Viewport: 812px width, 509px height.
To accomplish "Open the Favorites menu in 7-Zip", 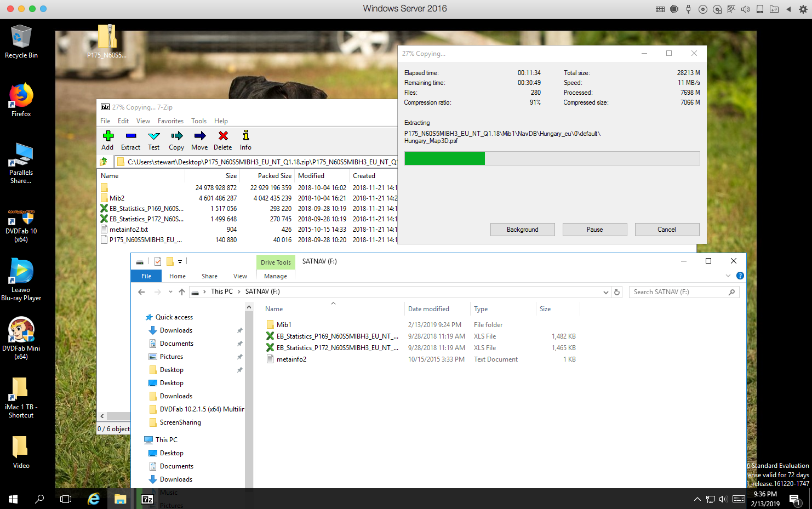I will (170, 121).
